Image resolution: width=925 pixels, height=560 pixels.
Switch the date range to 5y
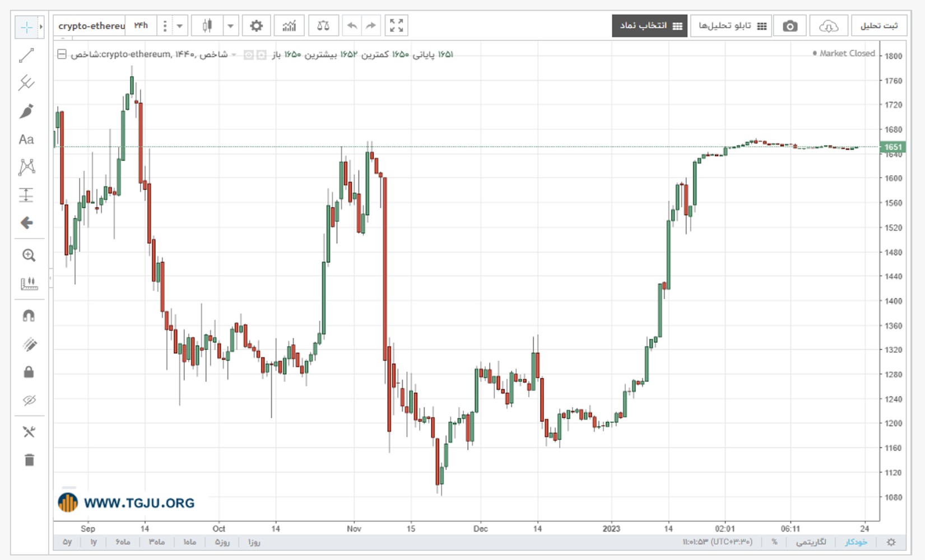(67, 542)
